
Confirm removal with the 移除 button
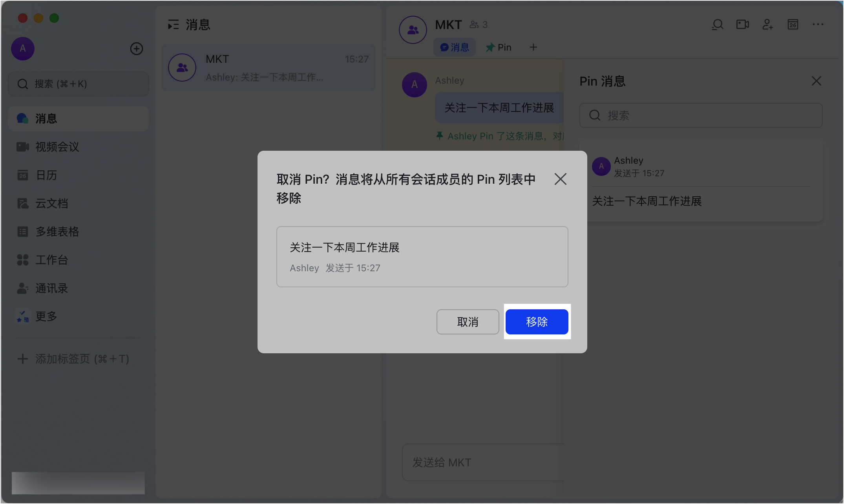tap(537, 322)
